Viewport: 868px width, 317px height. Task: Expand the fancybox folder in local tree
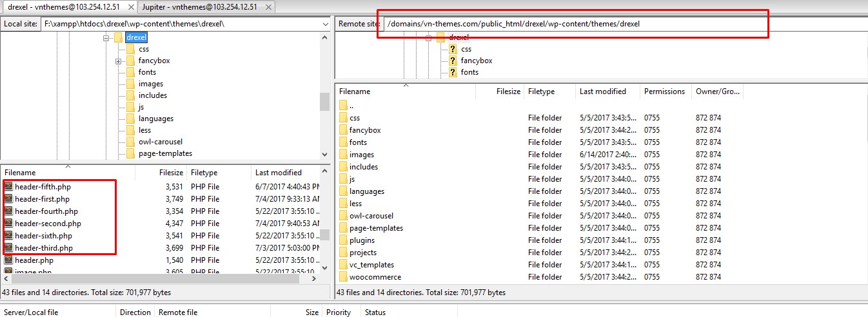click(x=119, y=61)
